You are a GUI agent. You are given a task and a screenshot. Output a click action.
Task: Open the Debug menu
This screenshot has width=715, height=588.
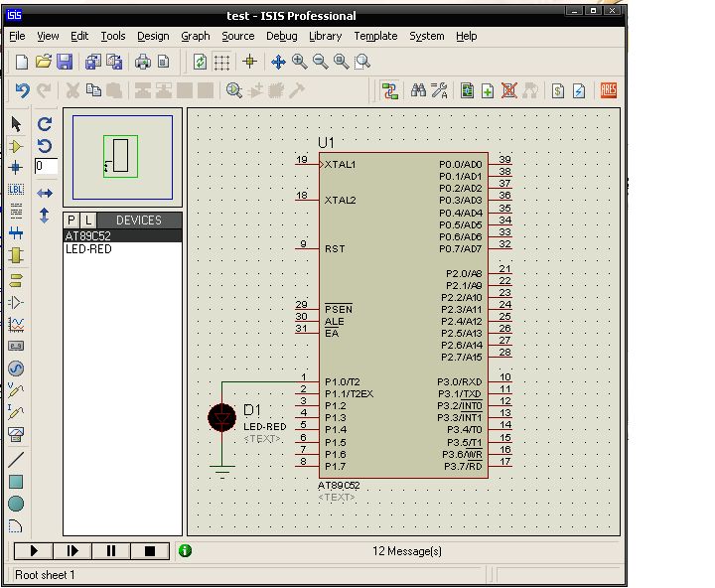[x=282, y=36]
